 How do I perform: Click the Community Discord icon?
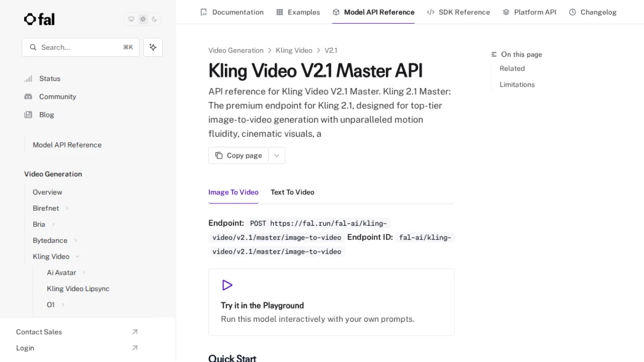point(28,97)
